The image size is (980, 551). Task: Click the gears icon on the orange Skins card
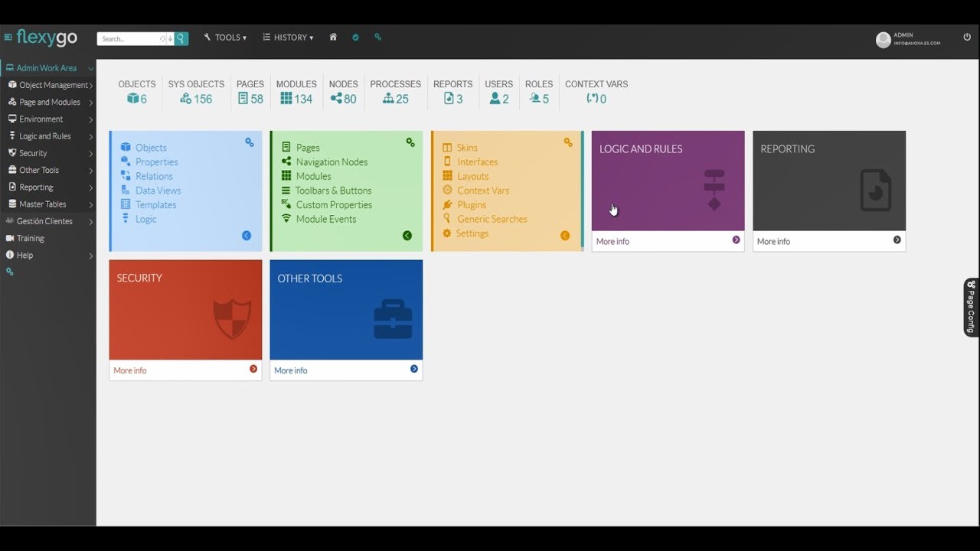(x=568, y=142)
